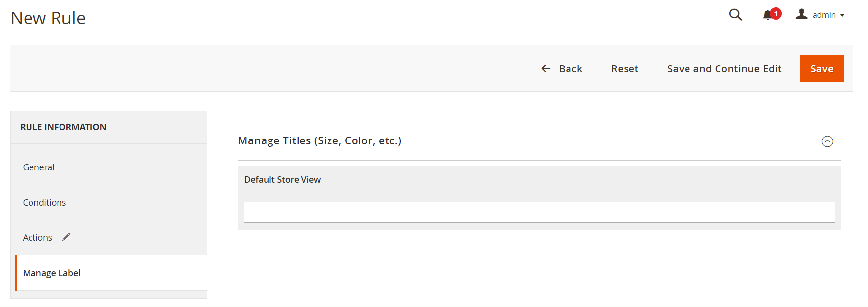Click the admin user silhouette icon
This screenshot has height=307, width=868.
802,14
